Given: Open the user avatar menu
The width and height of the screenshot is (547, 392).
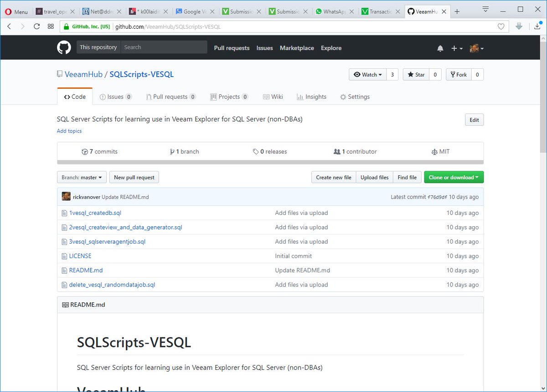Looking at the screenshot, I should 477,48.
